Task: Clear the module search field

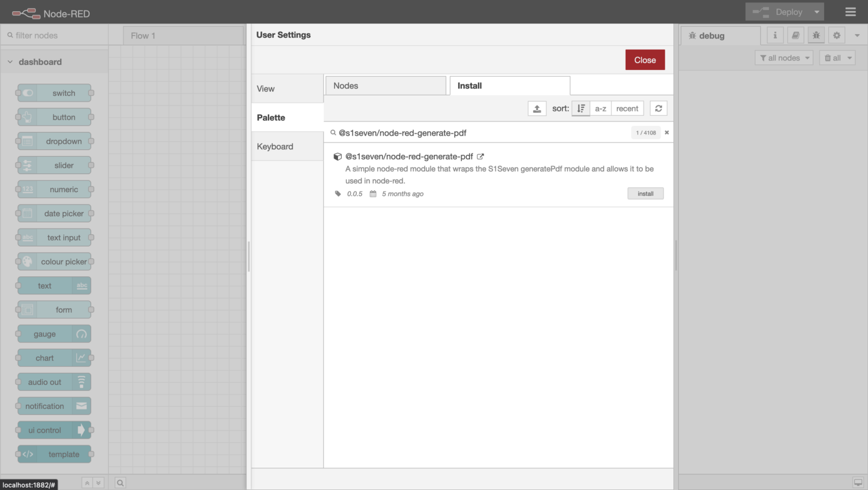Action: coord(667,133)
